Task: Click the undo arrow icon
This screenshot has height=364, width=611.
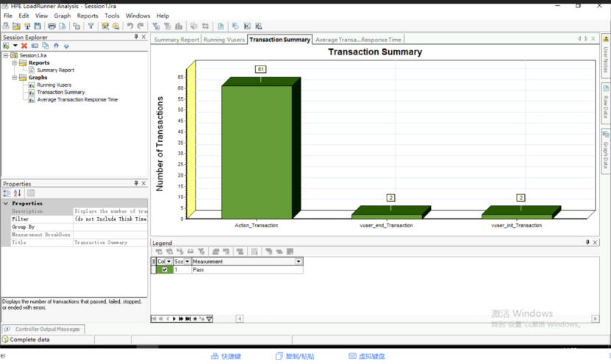Action: pos(129,26)
